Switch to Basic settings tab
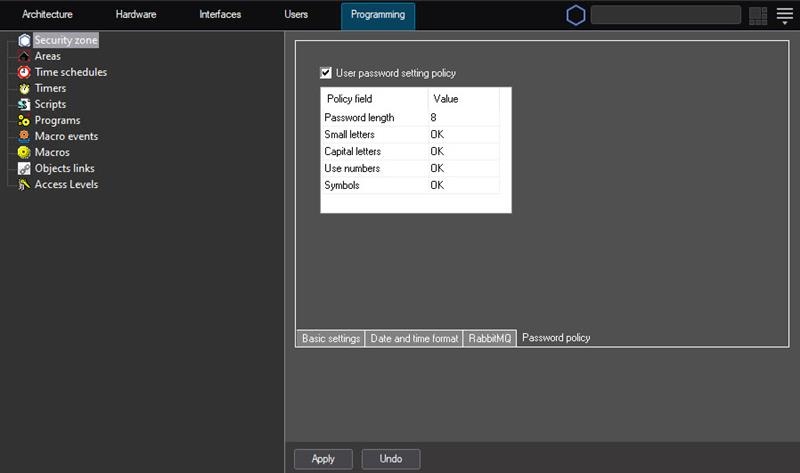This screenshot has width=800, height=473. (x=331, y=338)
